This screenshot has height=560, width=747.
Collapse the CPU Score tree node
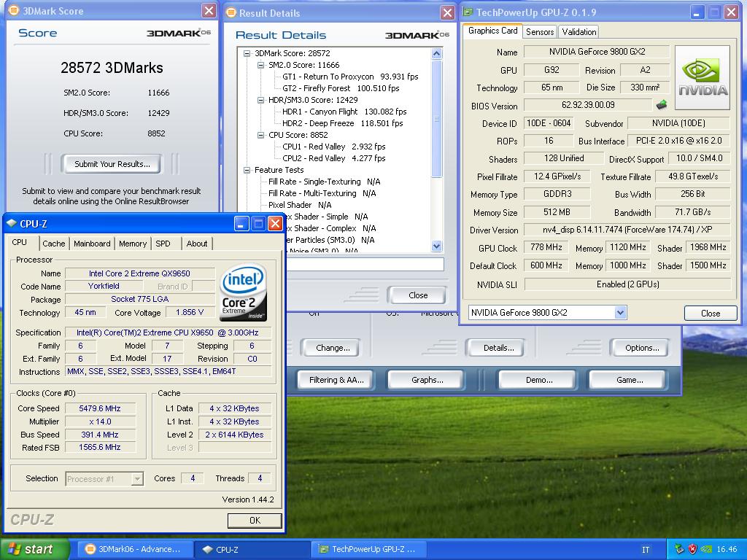click(260, 135)
